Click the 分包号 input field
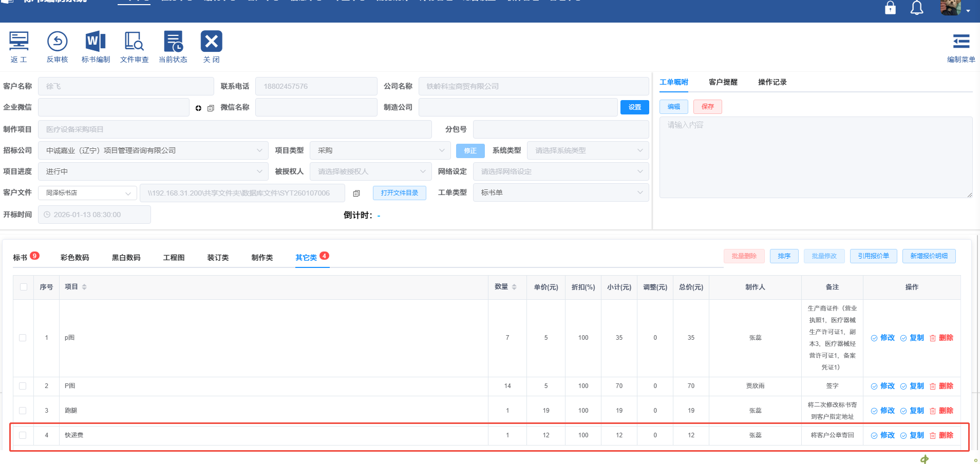 tap(561, 129)
